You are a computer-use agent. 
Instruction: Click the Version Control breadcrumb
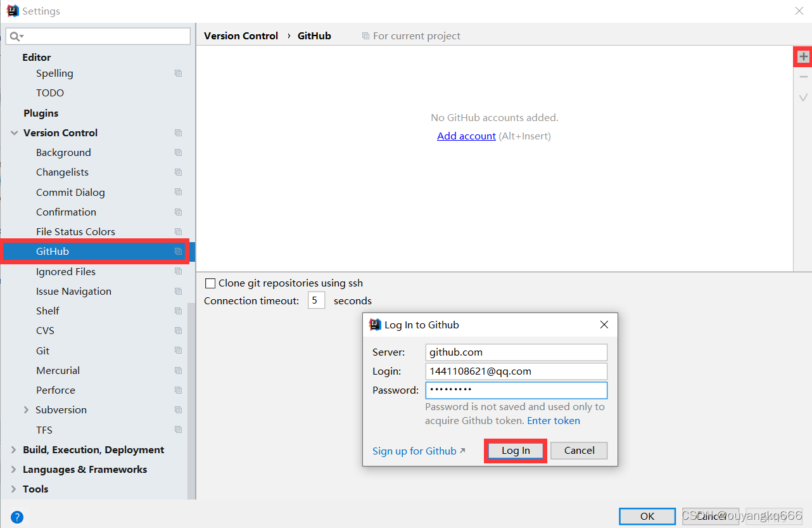[x=241, y=36]
